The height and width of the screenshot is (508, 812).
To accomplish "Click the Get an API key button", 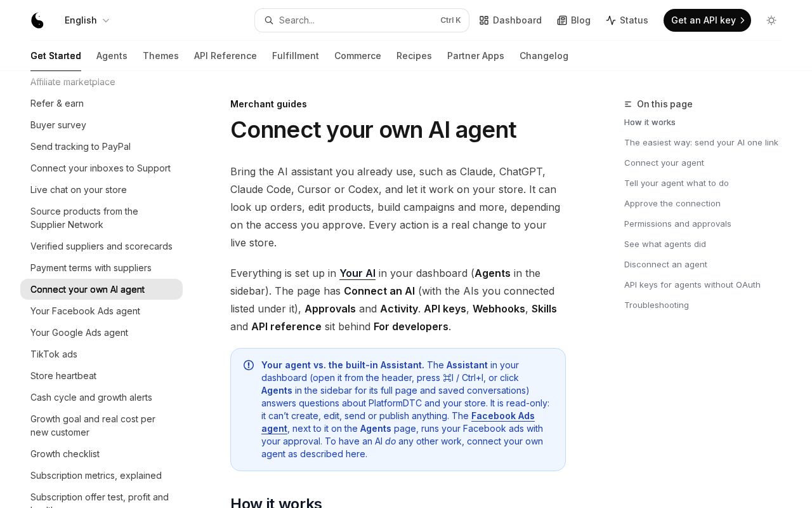I will coord(707,20).
